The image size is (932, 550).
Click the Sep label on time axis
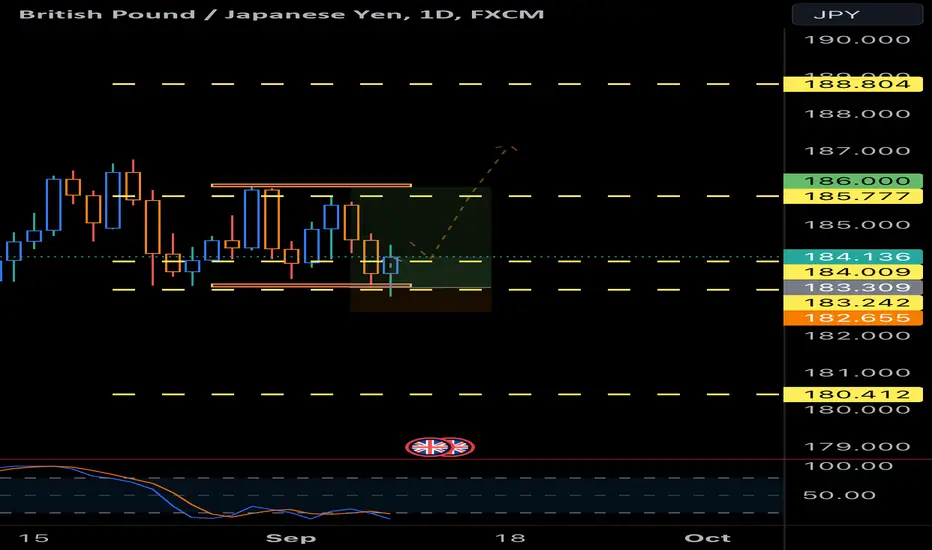coord(291,538)
